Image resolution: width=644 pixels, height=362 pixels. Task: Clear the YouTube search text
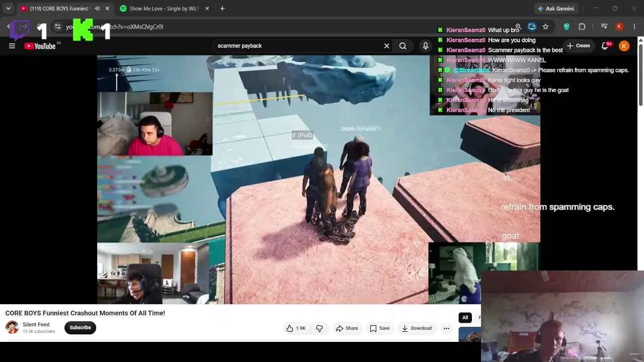386,46
